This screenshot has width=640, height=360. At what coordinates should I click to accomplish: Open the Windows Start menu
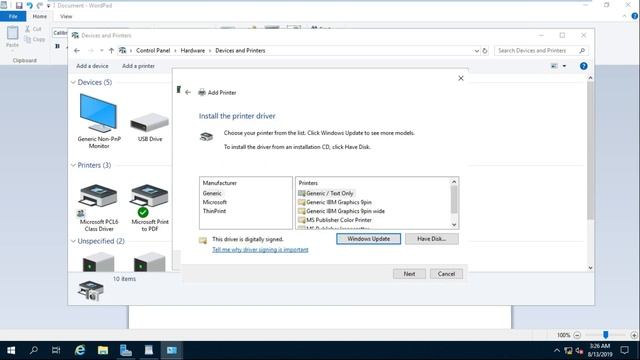pos(11,350)
